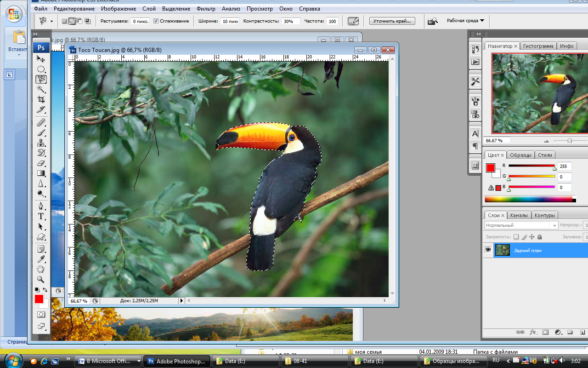
Task: Select the Zoom tool
Action: click(41, 279)
